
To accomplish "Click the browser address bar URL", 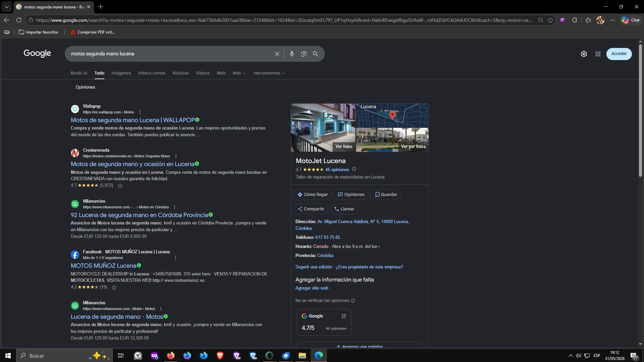I will pyautogui.click(x=284, y=20).
